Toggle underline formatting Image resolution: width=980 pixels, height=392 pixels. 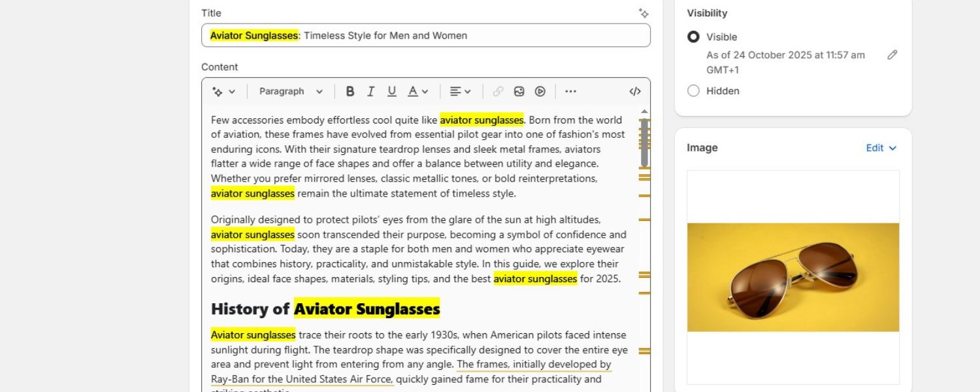coord(391,91)
